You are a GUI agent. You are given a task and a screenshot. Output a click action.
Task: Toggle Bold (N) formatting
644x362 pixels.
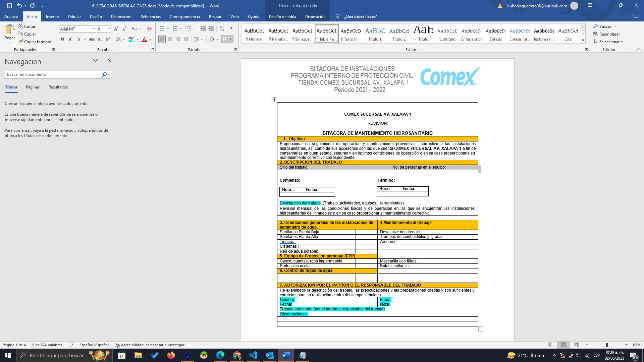coord(63,40)
